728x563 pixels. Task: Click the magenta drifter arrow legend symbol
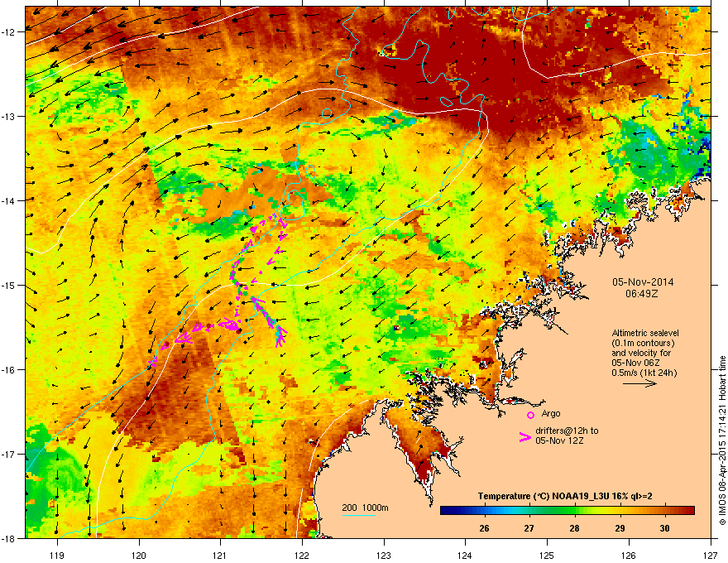tap(524, 436)
